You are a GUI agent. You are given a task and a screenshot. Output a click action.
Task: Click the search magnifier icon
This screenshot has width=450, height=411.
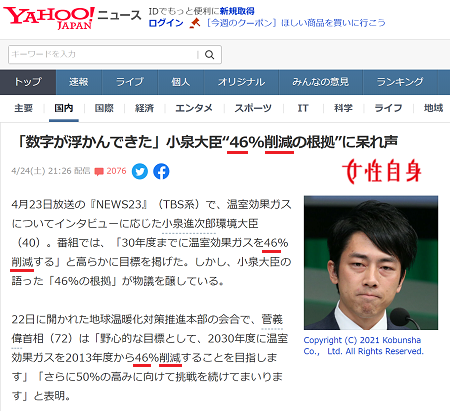click(x=209, y=55)
